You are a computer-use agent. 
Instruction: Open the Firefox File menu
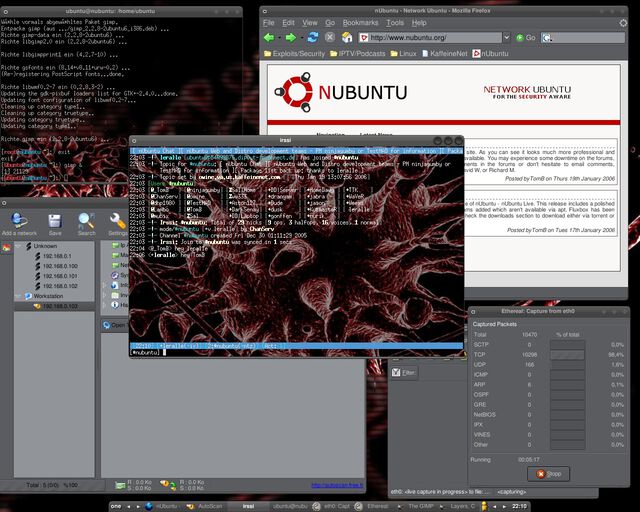[269, 23]
